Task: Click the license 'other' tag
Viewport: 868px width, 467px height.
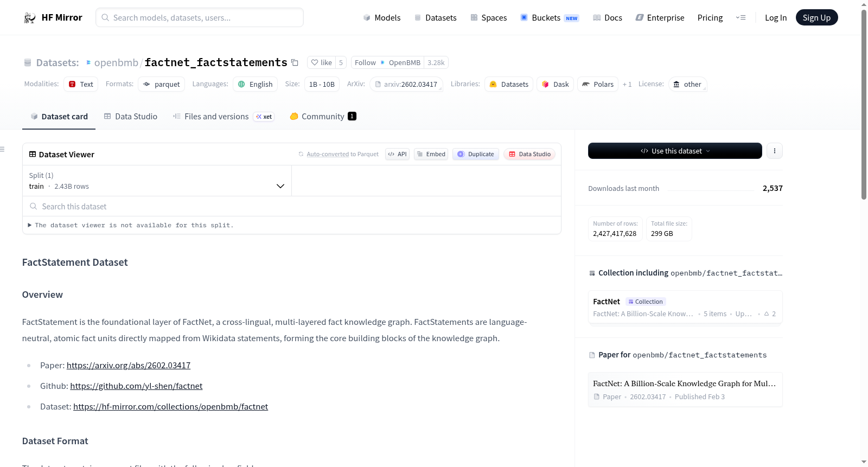Action: click(x=687, y=84)
